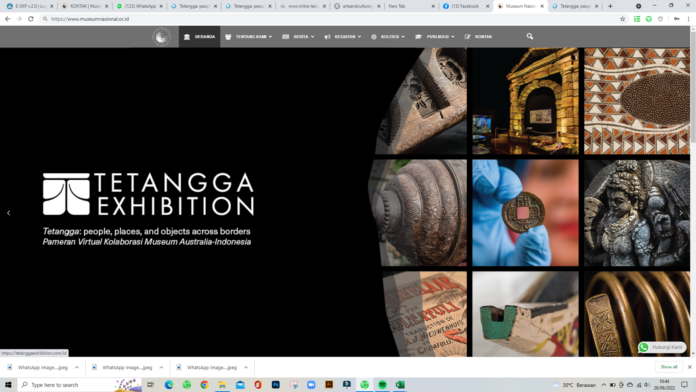
Task: Launch Photoshop from the taskbar
Action: (x=276, y=385)
